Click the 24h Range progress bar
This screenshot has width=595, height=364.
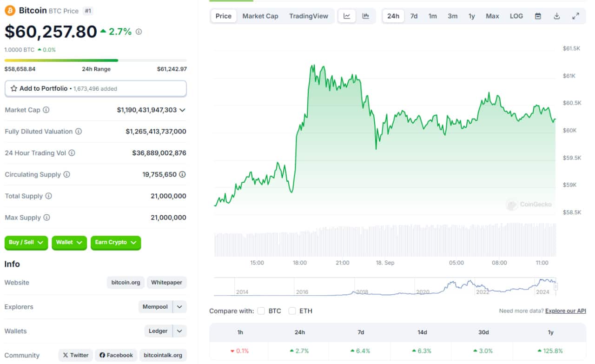point(95,60)
